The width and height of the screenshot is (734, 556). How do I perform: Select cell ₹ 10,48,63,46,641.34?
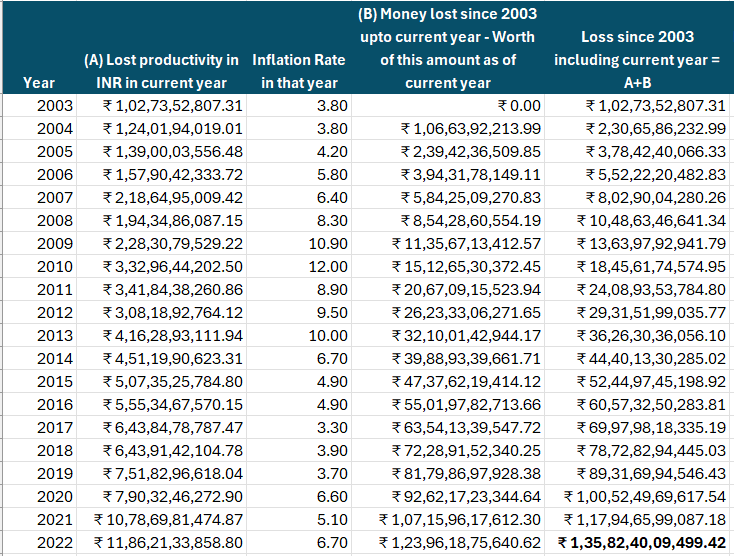[x=638, y=220]
